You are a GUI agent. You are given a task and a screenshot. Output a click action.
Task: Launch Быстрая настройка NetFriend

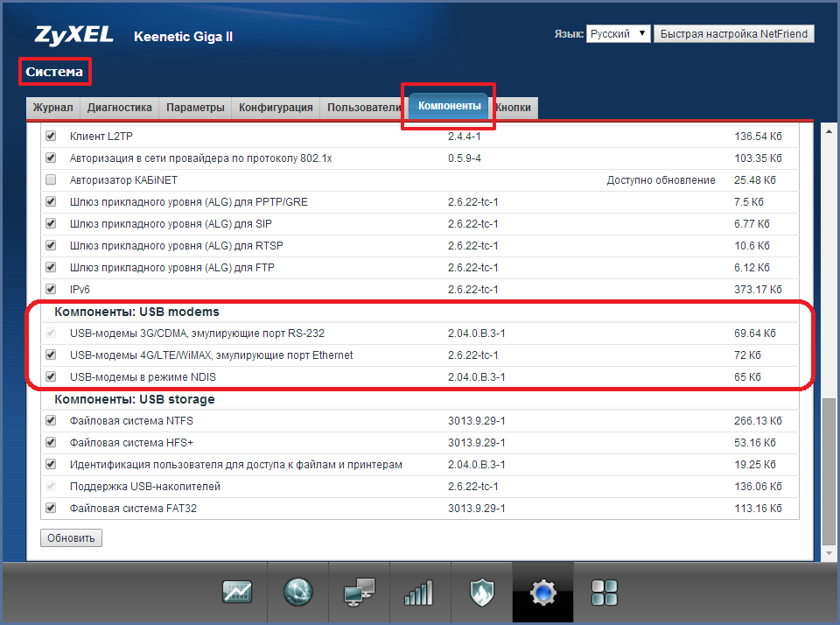pos(734,34)
